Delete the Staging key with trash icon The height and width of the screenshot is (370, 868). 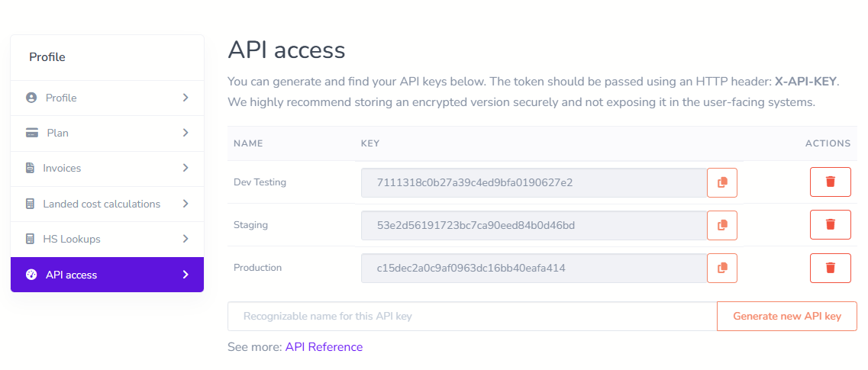click(x=831, y=224)
